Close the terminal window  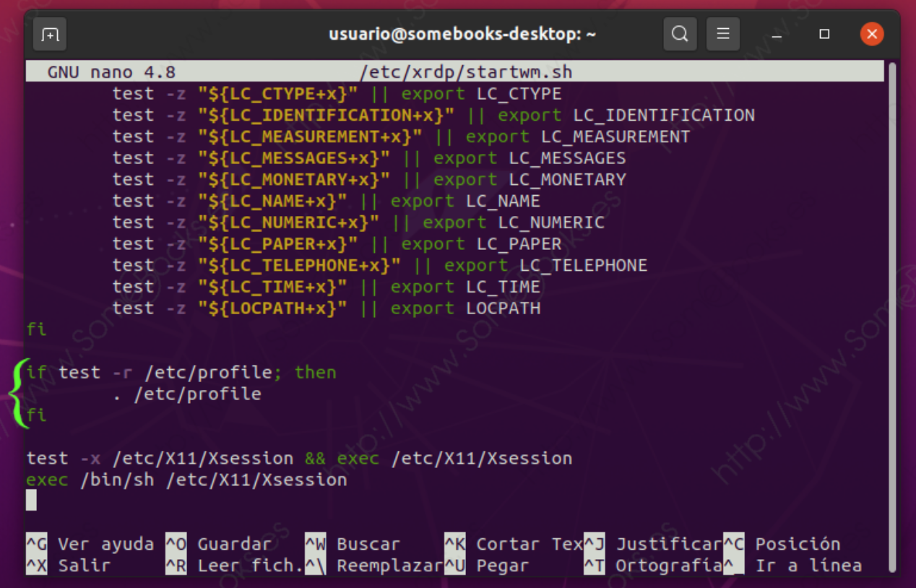(872, 34)
